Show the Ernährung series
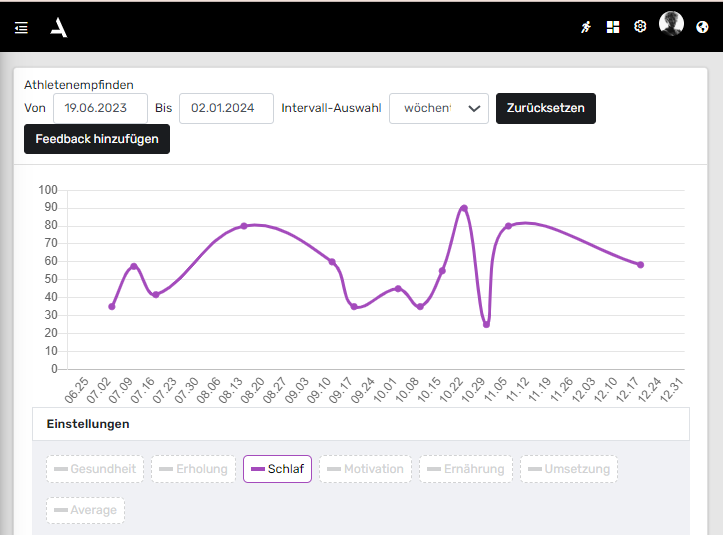Image resolution: width=723 pixels, height=535 pixels. pos(465,469)
